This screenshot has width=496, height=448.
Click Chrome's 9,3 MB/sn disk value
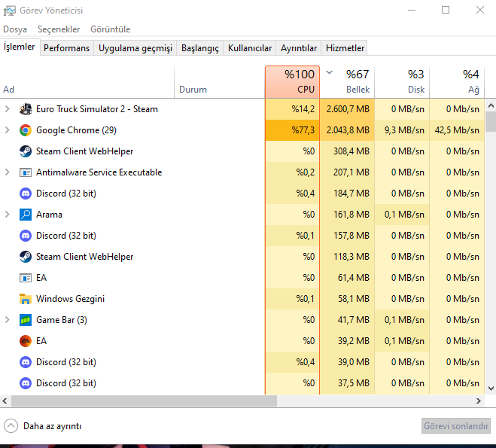pyautogui.click(x=404, y=130)
